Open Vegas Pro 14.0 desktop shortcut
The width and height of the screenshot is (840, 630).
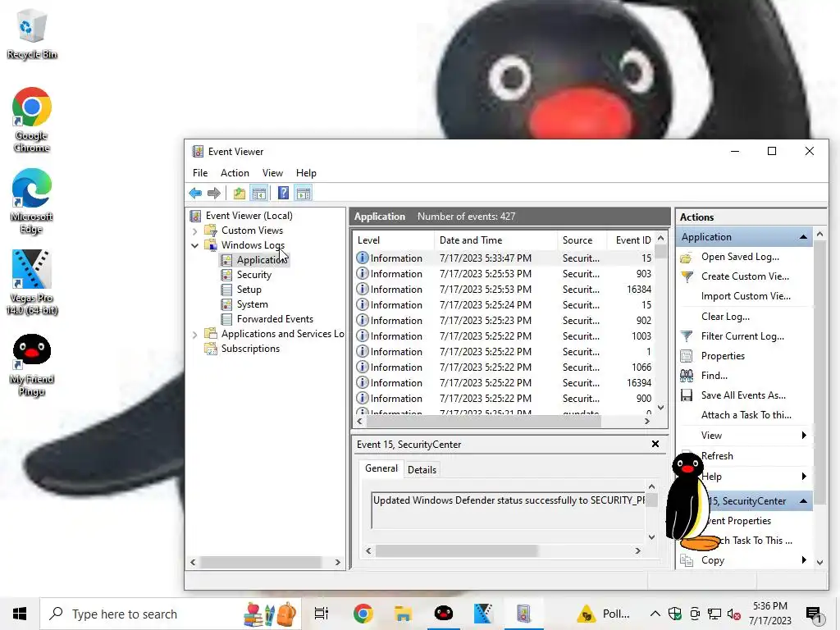(x=32, y=282)
